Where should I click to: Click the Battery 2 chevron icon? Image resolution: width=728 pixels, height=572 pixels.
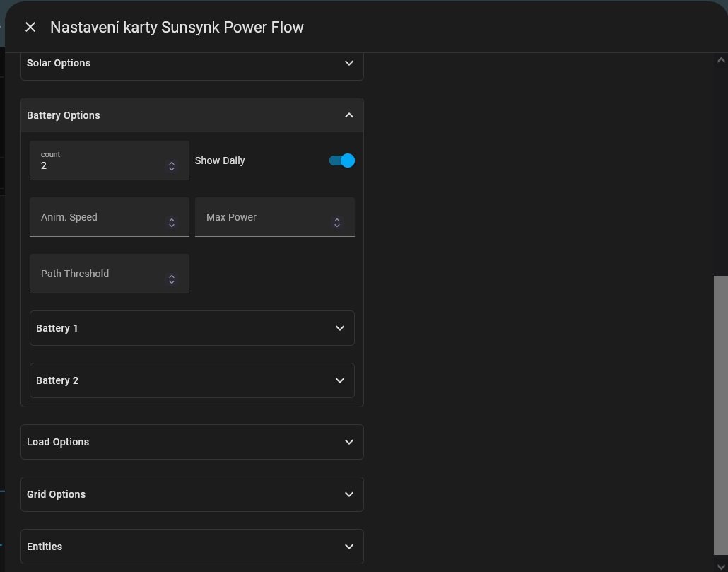point(340,380)
